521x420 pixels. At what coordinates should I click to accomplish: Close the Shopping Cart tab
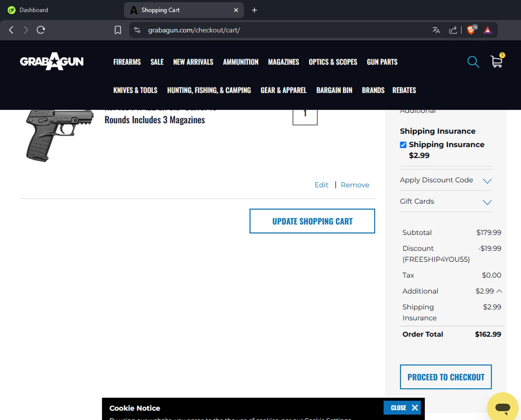[x=236, y=10]
